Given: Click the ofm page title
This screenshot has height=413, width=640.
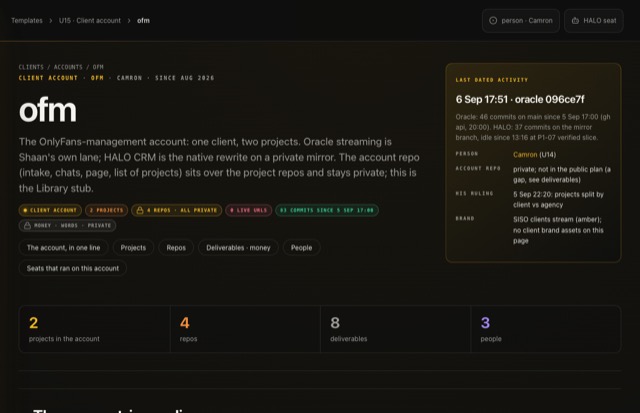Looking at the screenshot, I should point(48,110).
